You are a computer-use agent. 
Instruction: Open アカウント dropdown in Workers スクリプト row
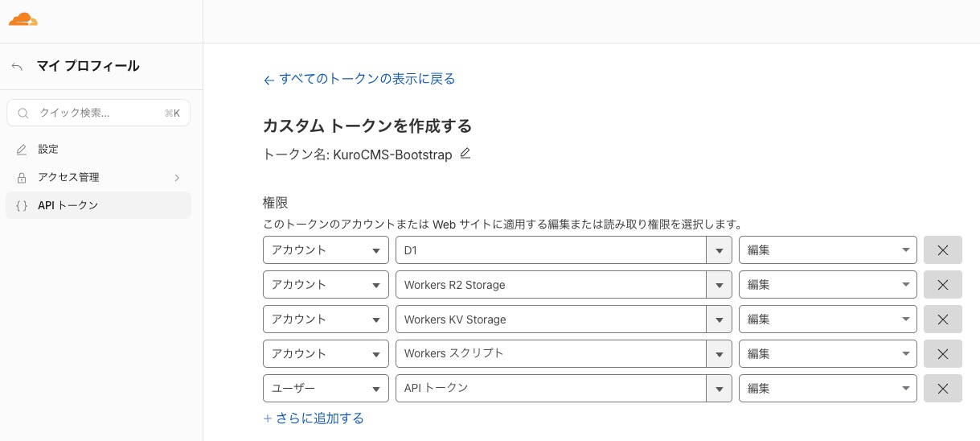pyautogui.click(x=326, y=354)
